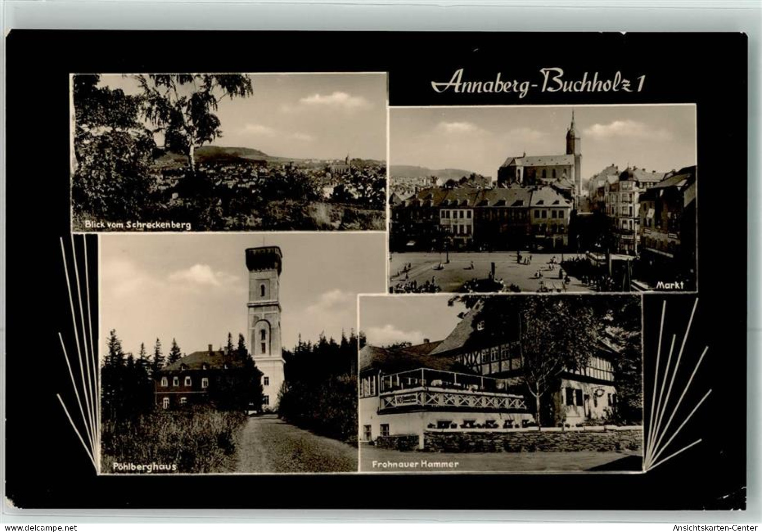Open the Frohnauer Hammer building photo

[500, 383]
